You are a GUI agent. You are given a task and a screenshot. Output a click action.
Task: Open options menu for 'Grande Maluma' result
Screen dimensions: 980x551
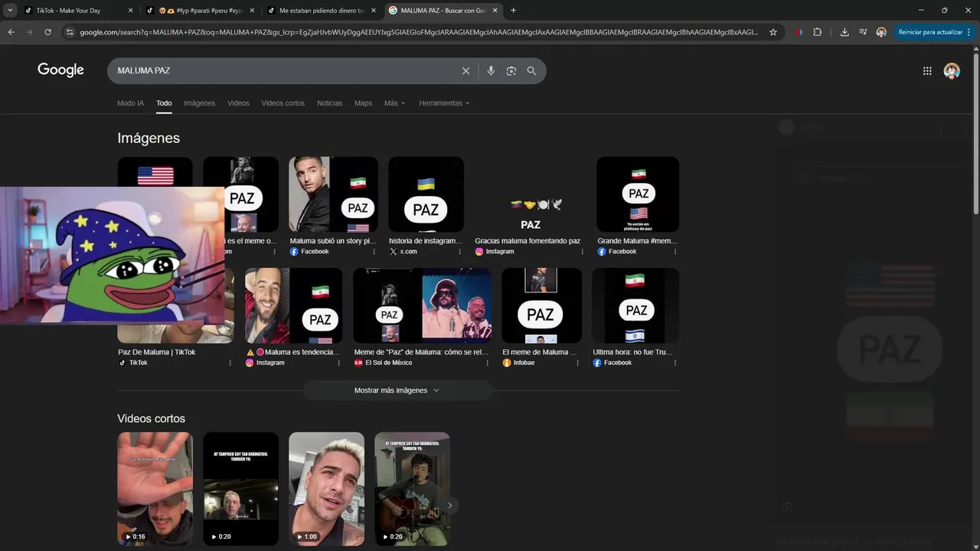tap(675, 252)
